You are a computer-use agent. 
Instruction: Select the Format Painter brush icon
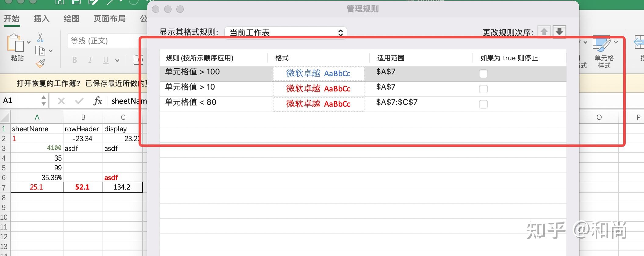coord(40,63)
